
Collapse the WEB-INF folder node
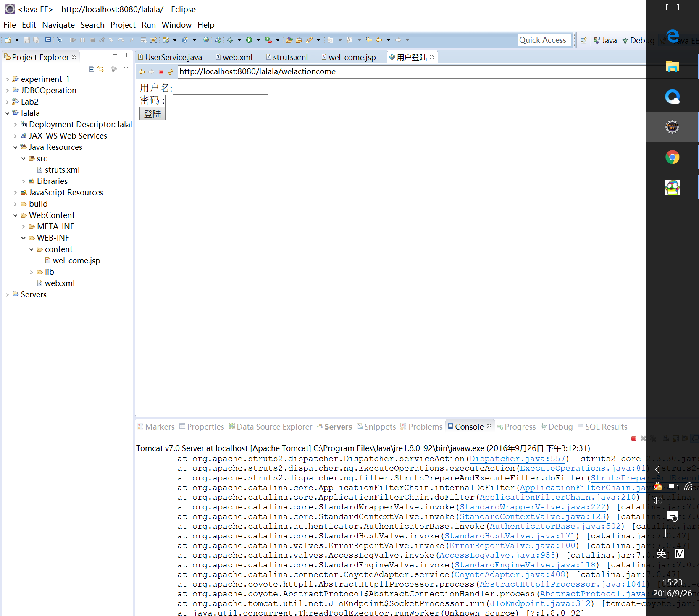[23, 238]
